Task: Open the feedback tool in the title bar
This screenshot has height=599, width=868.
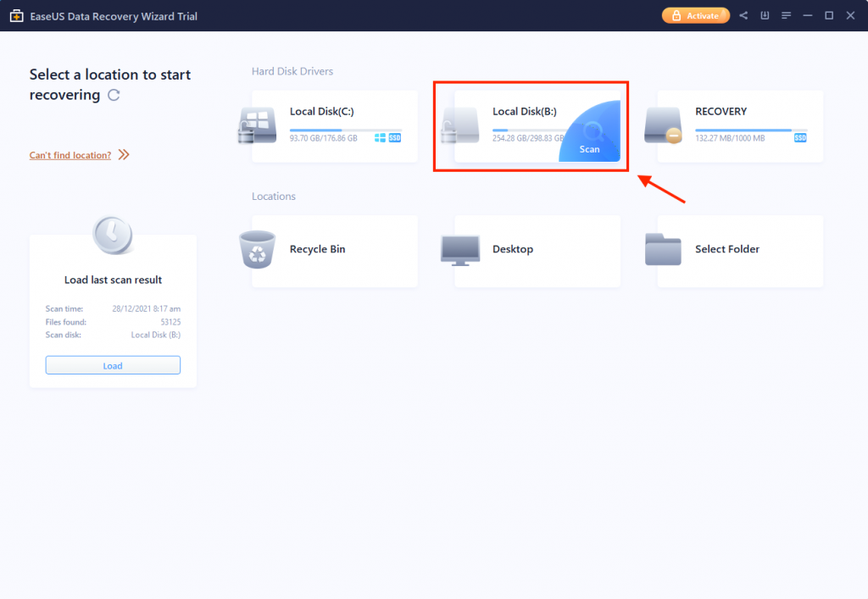Action: (x=764, y=15)
